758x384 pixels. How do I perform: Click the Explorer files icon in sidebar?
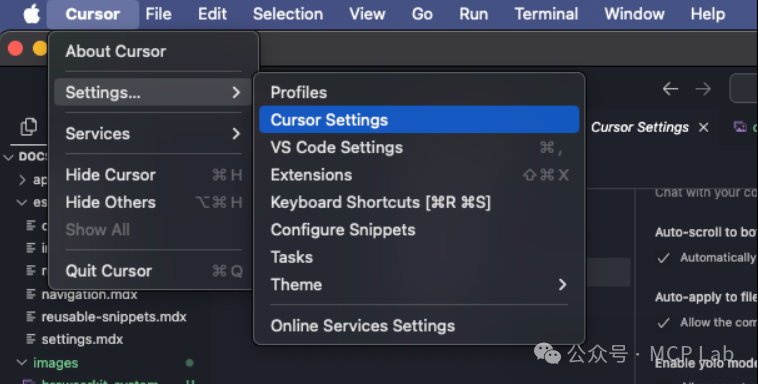point(29,127)
